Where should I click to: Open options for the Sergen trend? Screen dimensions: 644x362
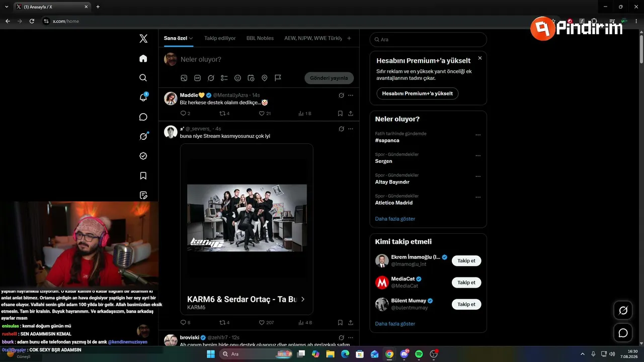click(478, 155)
